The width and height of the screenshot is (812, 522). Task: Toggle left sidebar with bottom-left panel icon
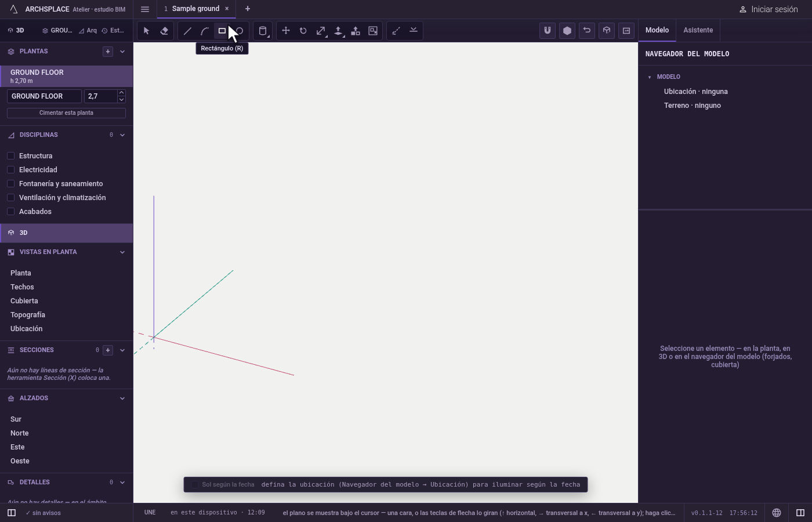point(12,513)
